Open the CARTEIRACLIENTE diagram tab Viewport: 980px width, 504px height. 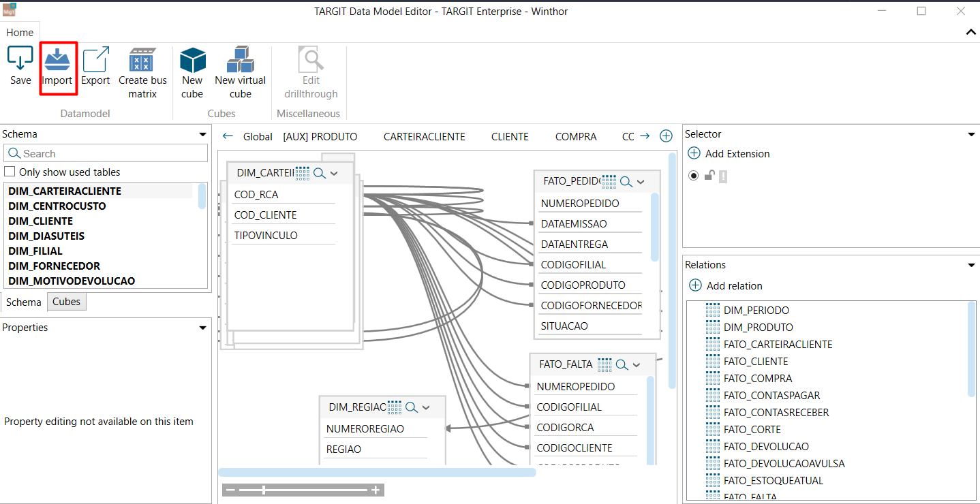point(425,136)
